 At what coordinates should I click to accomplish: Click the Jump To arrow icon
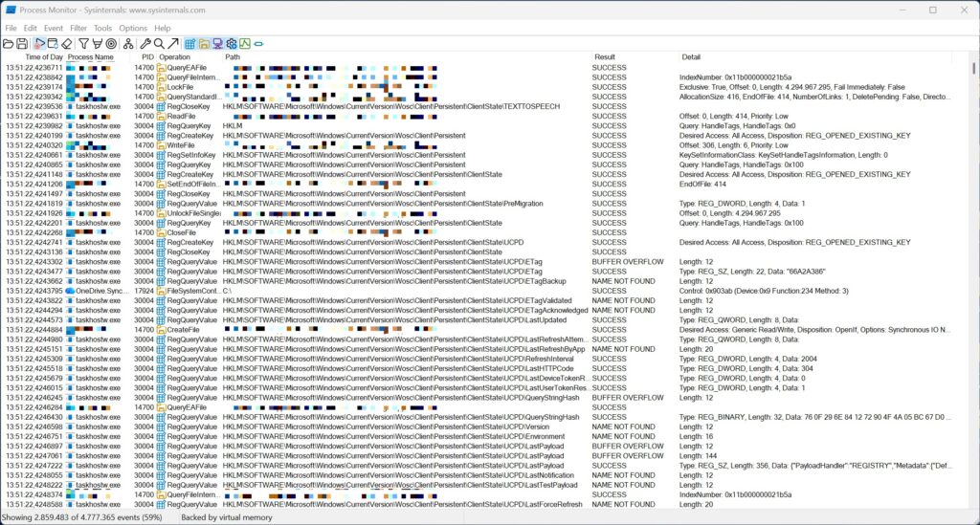(x=173, y=44)
